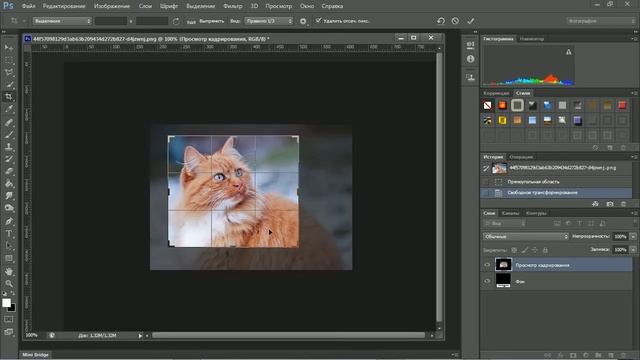The width and height of the screenshot is (640, 360).
Task: Set history brush source on snapshot
Action: [486, 168]
